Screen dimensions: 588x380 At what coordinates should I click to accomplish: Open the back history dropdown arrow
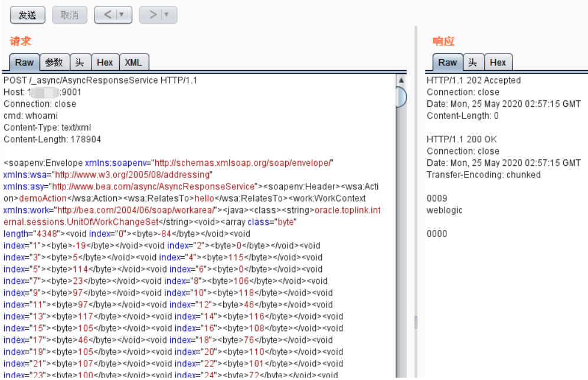tap(122, 15)
